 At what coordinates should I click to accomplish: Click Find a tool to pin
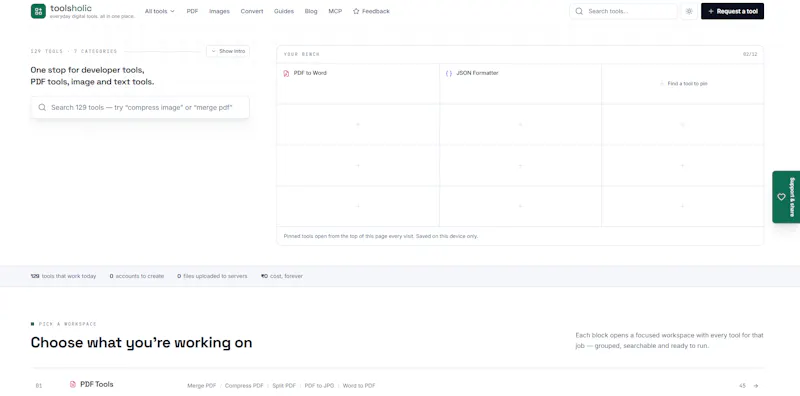pos(683,83)
